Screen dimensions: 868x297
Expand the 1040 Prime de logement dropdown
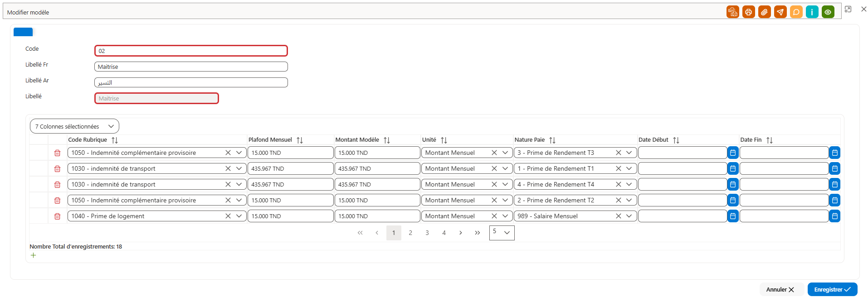(x=239, y=216)
